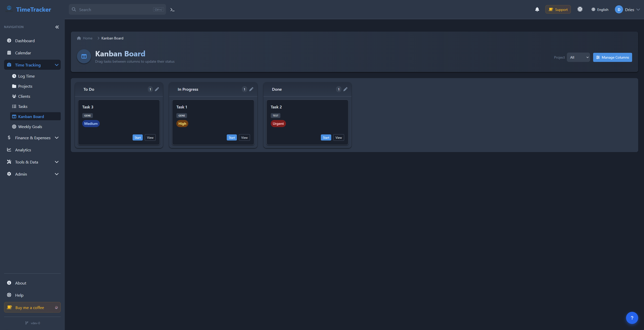The image size is (644, 330).
Task: Open the notifications bell icon
Action: [x=537, y=9]
